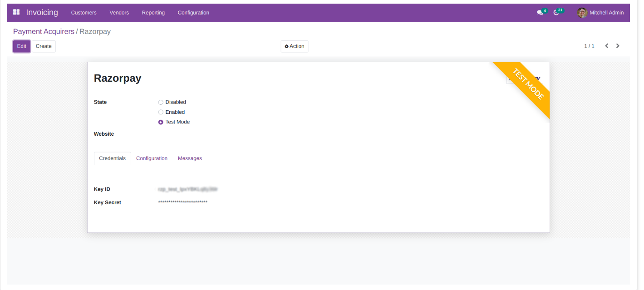Click the Mitchell Admin avatar picture
Screen dimensions: 644x290
[x=582, y=13]
